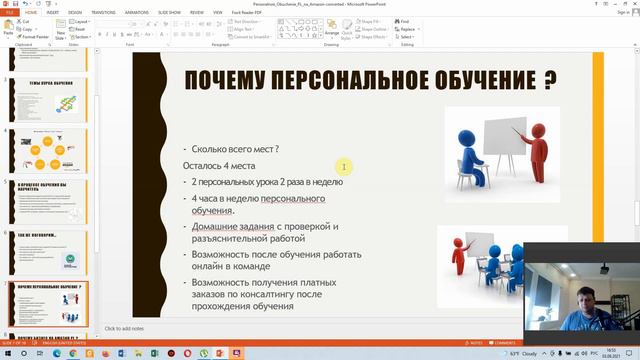This screenshot has width=640, height=360.
Task: Open Excel from the taskbar
Action: 155,353
